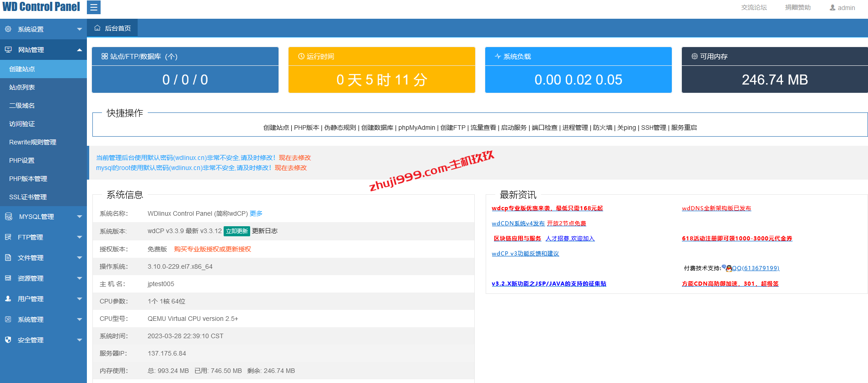Click the 网站管理 monitor icon
This screenshot has height=383, width=868.
[x=8, y=49]
